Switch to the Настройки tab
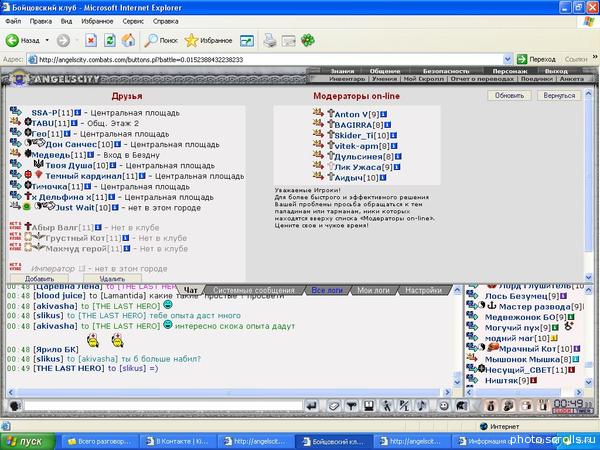Viewport: 600px width, 450px height. click(424, 289)
